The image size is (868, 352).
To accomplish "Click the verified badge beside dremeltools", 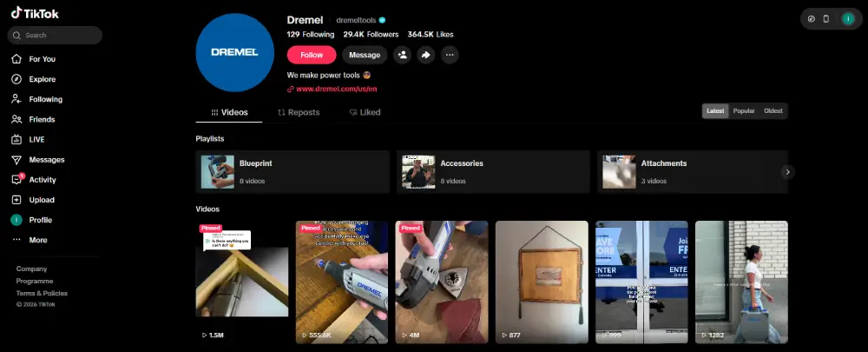I will 382,20.
